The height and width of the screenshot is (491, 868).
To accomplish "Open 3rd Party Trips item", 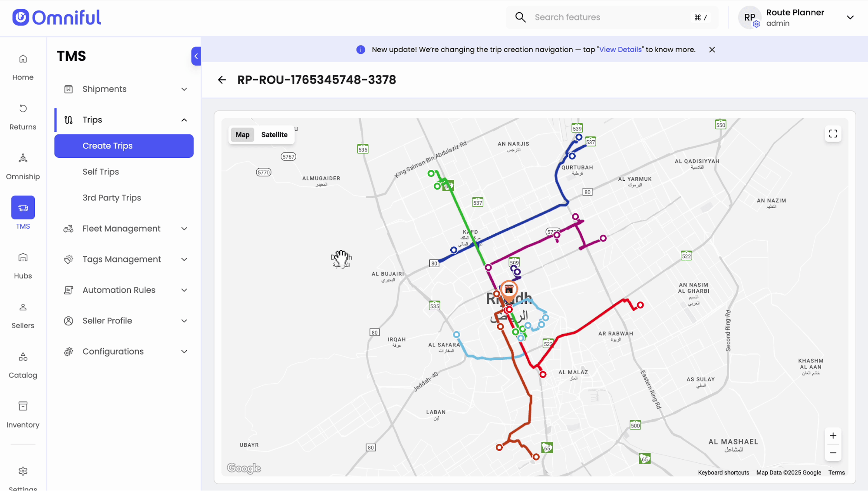I will pyautogui.click(x=112, y=198).
